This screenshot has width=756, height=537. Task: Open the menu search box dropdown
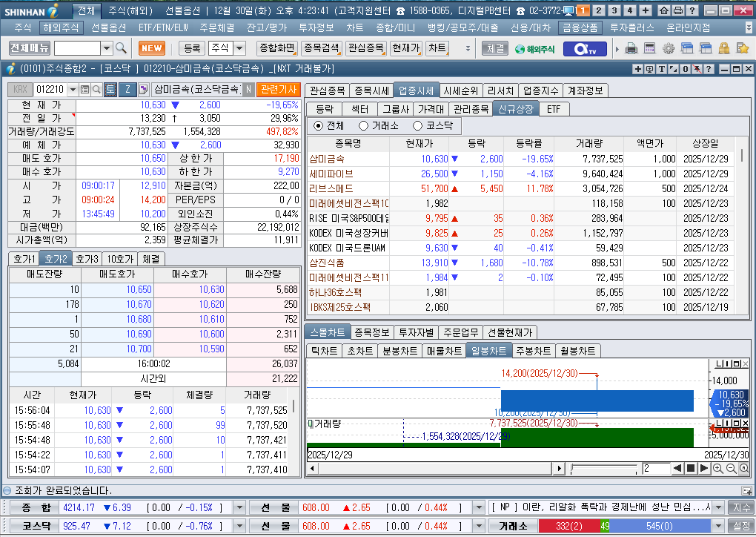(107, 47)
